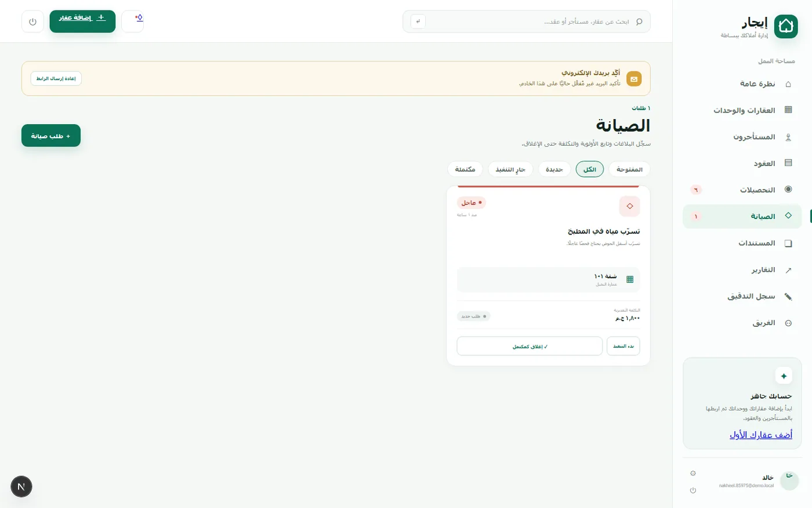Click the pencil icon beside سجل التدقيق

point(788,297)
